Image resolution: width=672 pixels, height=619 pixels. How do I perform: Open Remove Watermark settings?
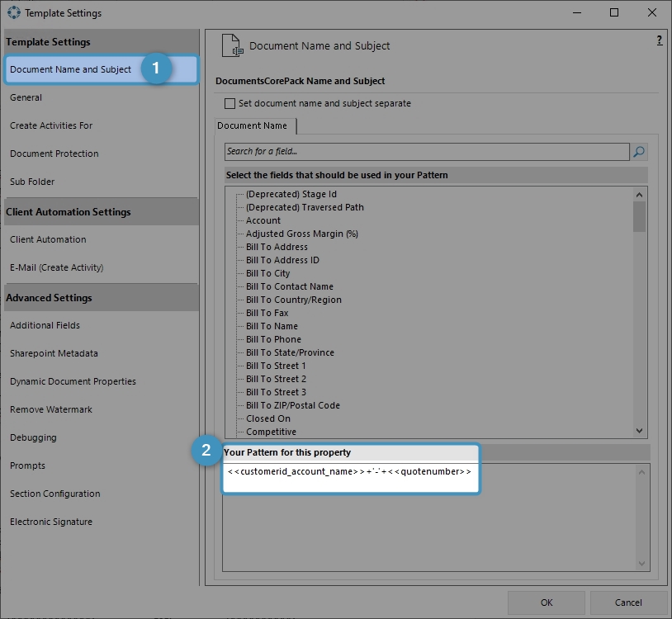click(x=51, y=409)
